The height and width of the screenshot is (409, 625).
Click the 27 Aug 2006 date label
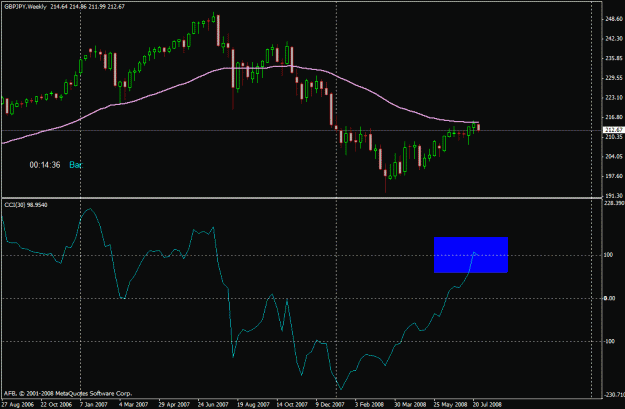(x=18, y=405)
